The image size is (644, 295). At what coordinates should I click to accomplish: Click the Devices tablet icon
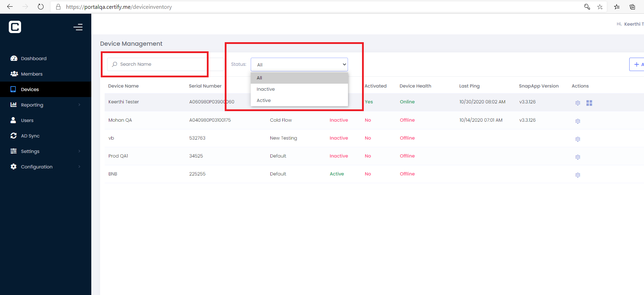coord(13,89)
